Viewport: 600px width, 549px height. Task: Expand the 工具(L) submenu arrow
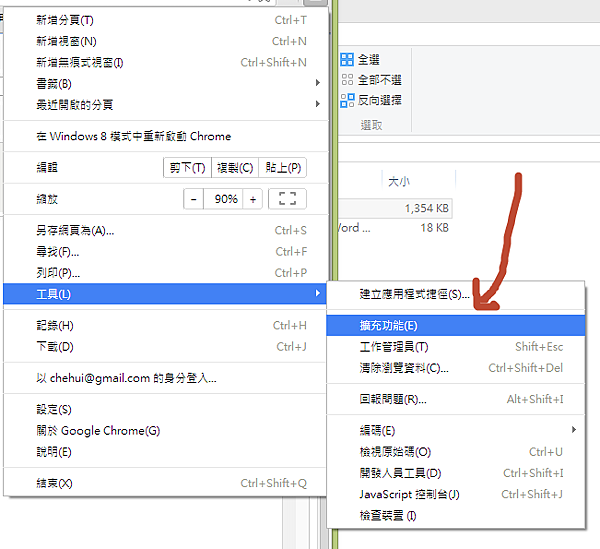tap(317, 293)
